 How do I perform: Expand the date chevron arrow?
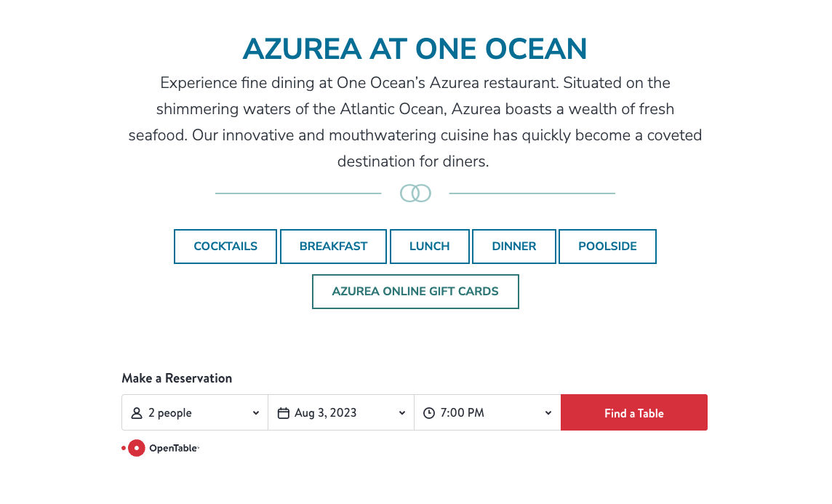coord(402,413)
